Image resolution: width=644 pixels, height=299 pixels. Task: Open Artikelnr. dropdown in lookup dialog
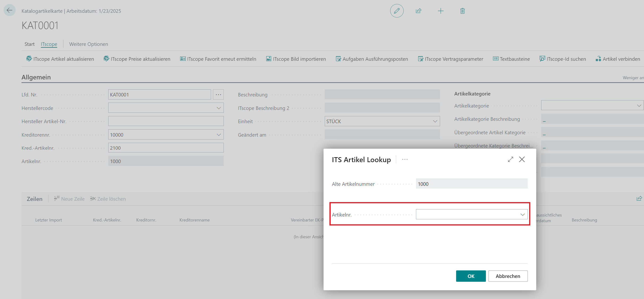click(522, 215)
